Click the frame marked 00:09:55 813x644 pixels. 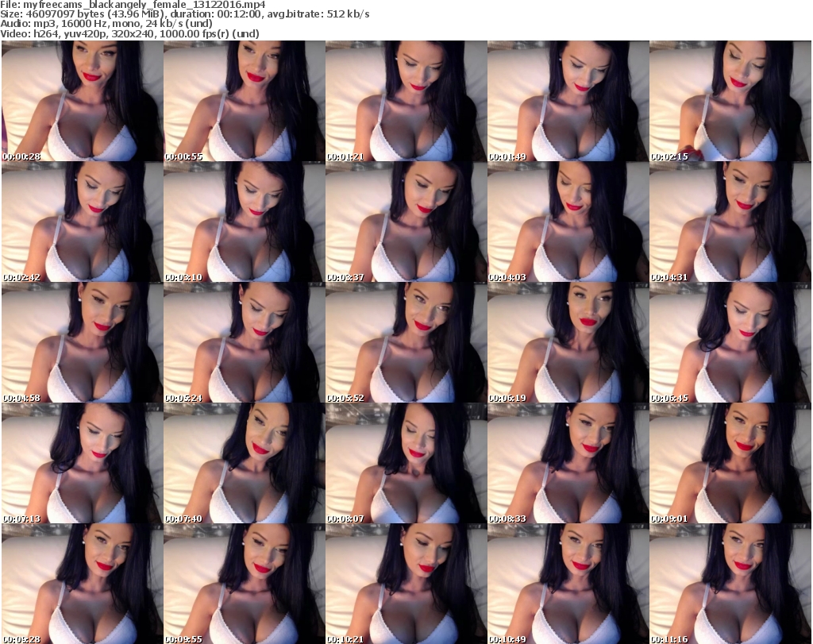(245, 584)
